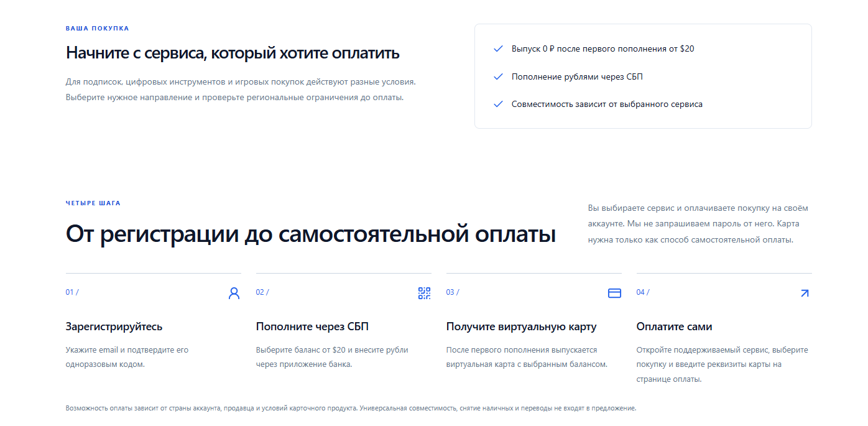Click description 'После первого пополнения выпускается виртуальная карта'
This screenshot has height=426, width=868.
coord(527,357)
